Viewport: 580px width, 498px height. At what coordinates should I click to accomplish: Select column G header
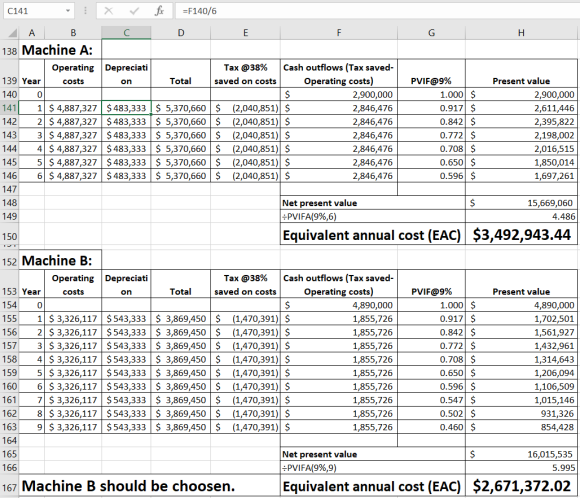pos(431,33)
